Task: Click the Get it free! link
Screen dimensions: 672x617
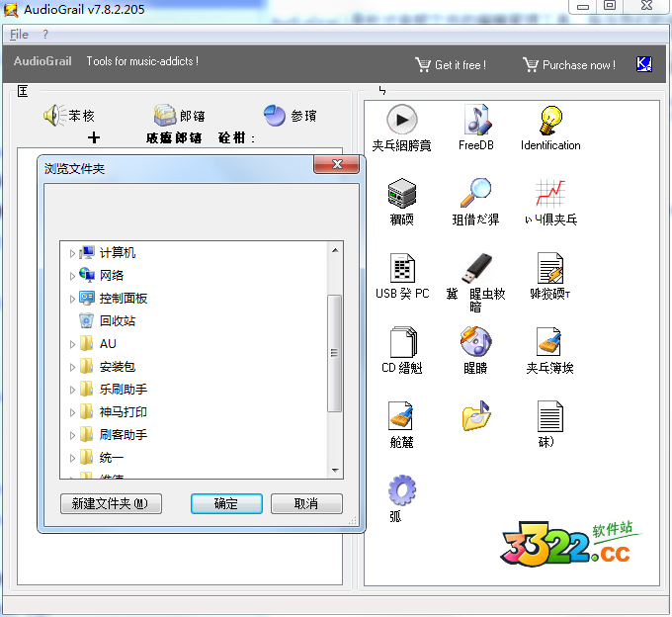Action: point(451,64)
